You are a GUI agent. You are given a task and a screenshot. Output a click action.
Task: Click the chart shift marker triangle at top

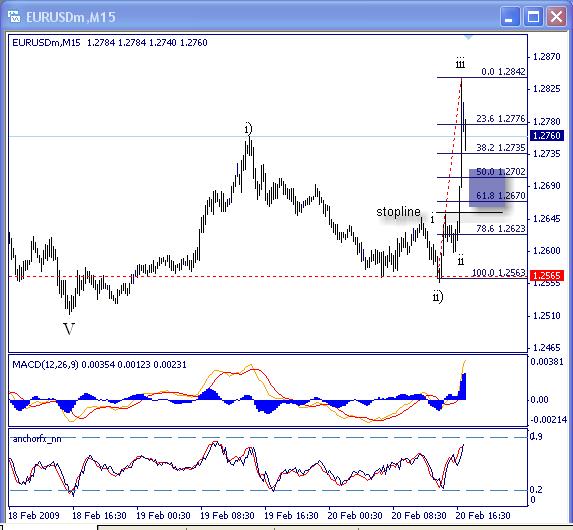click(468, 37)
